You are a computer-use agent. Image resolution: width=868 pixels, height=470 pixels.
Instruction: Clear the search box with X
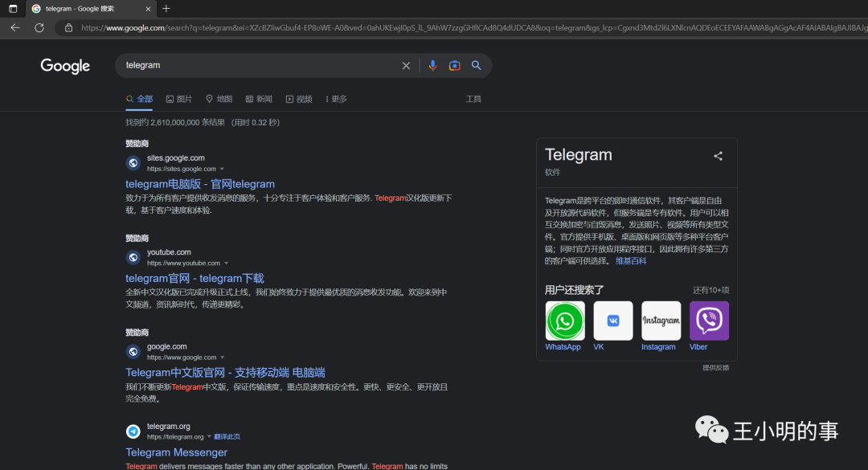406,65
